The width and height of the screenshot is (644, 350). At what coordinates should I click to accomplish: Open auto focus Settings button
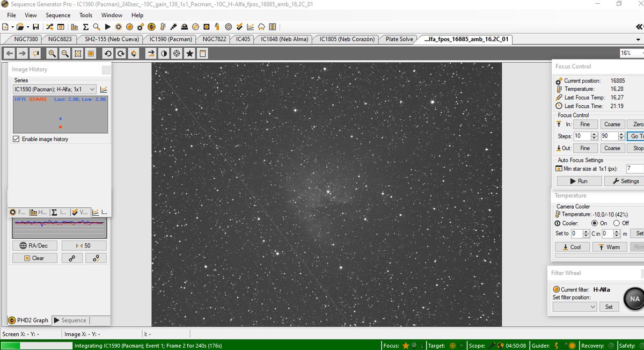tap(625, 181)
